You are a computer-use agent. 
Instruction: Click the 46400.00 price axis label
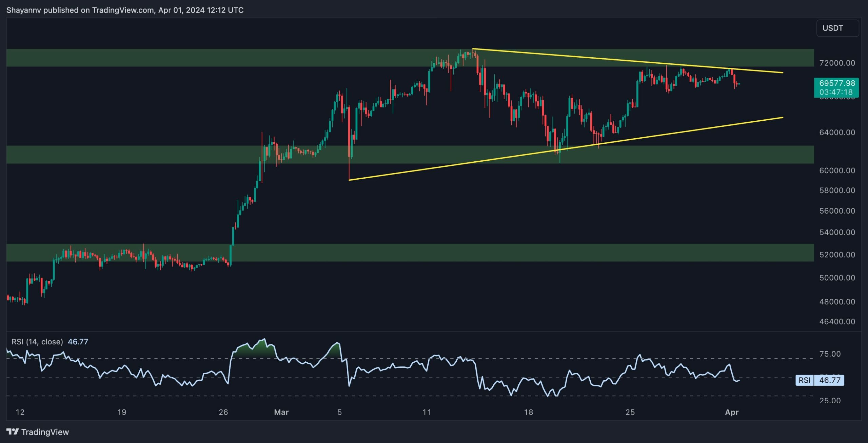click(x=837, y=321)
